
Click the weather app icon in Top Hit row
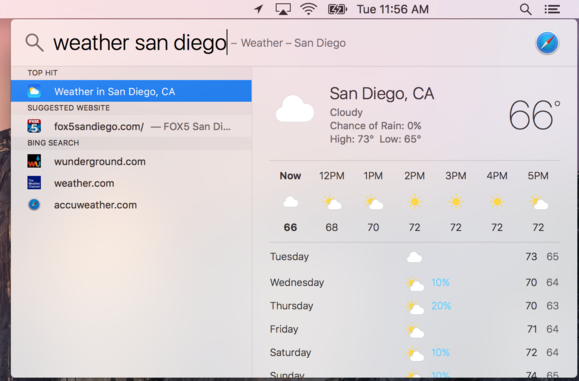(34, 91)
